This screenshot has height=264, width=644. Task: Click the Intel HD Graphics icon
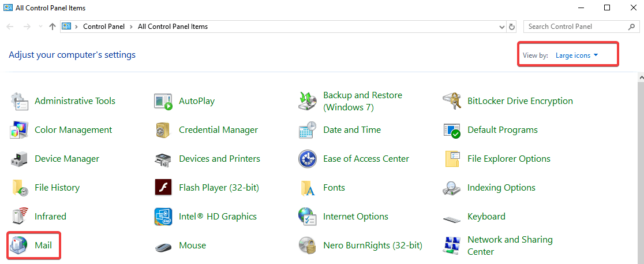(163, 216)
